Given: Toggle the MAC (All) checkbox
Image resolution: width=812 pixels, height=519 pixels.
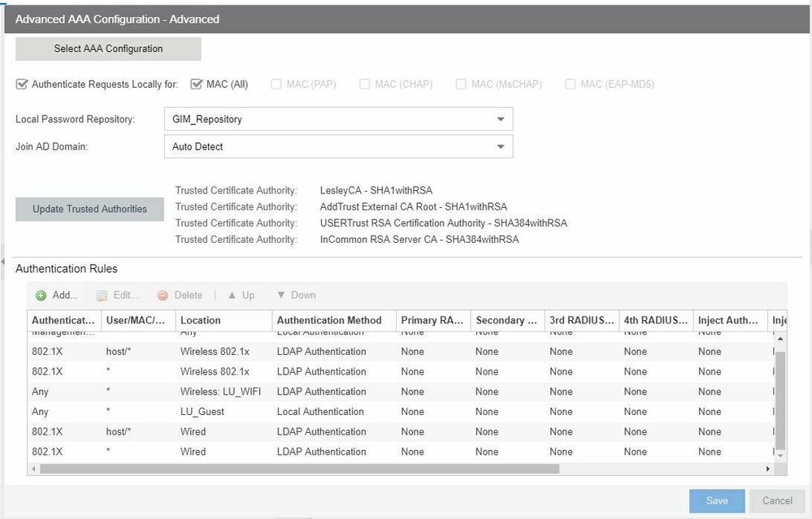Looking at the screenshot, I should (x=196, y=84).
